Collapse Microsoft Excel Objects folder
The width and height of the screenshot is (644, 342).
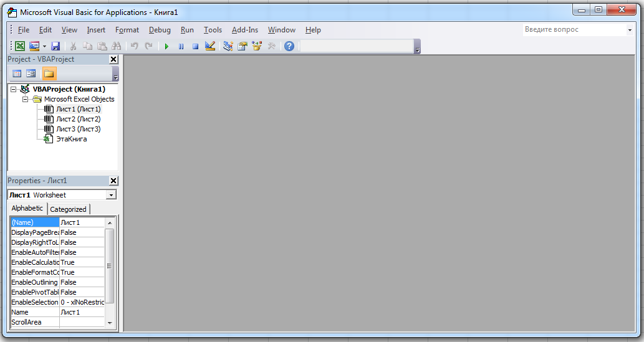(x=25, y=99)
